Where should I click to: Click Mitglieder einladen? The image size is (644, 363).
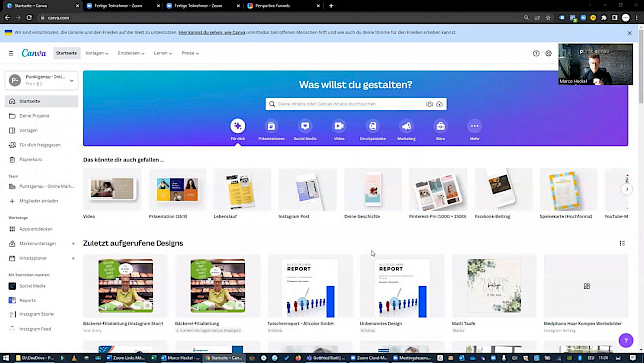42,201
